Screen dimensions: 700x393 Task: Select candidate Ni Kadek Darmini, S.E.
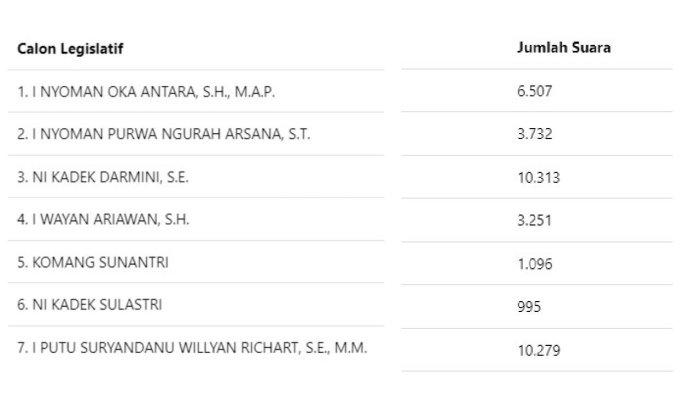click(103, 177)
